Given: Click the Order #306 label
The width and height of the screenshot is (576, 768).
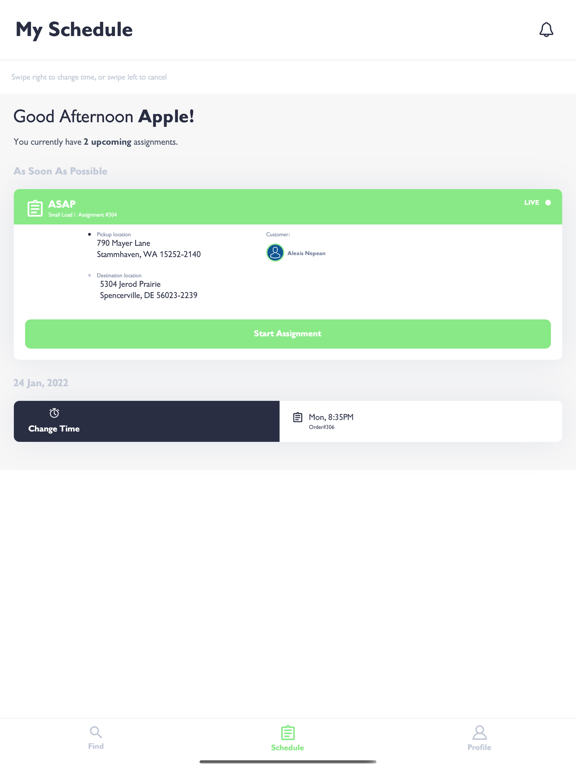Looking at the screenshot, I should [321, 427].
